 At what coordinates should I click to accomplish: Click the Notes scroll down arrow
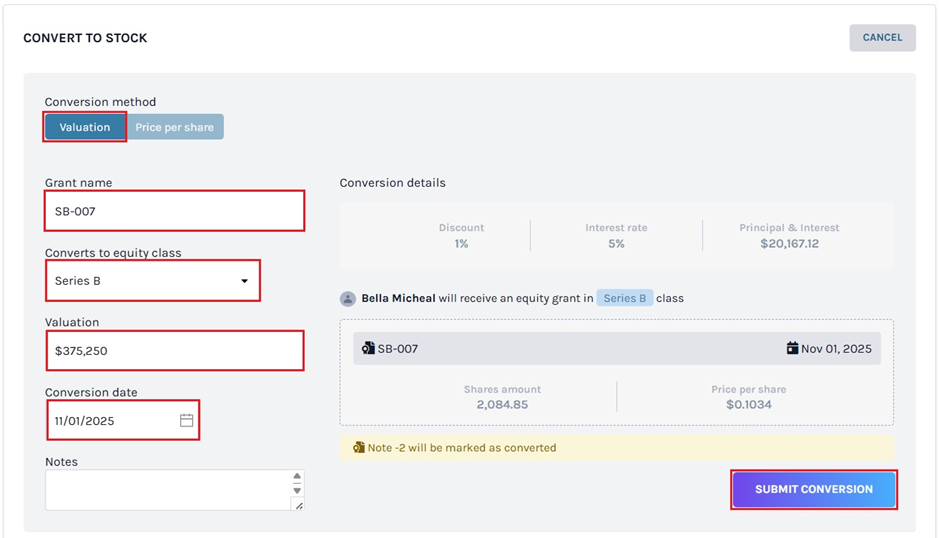297,491
